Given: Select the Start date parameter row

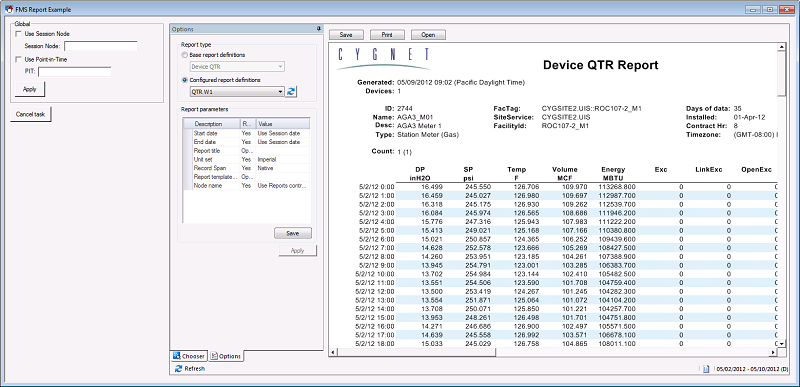Looking at the screenshot, I should tap(246, 133).
